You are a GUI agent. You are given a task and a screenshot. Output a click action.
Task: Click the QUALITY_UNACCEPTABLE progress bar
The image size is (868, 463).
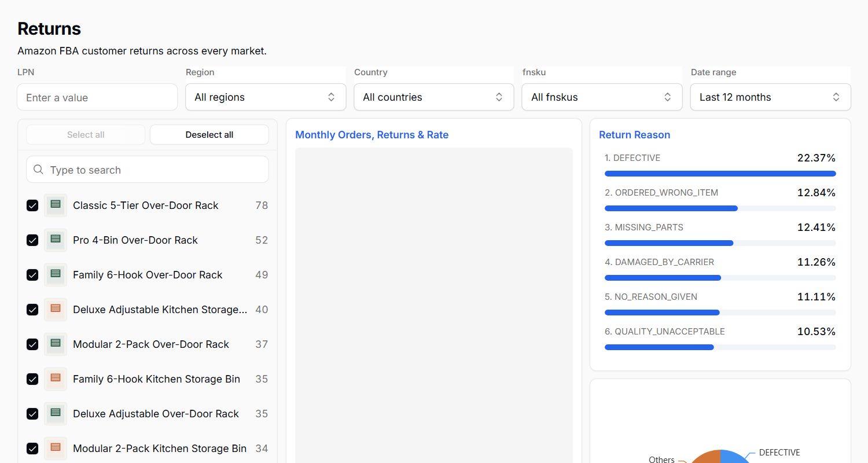[x=720, y=347]
